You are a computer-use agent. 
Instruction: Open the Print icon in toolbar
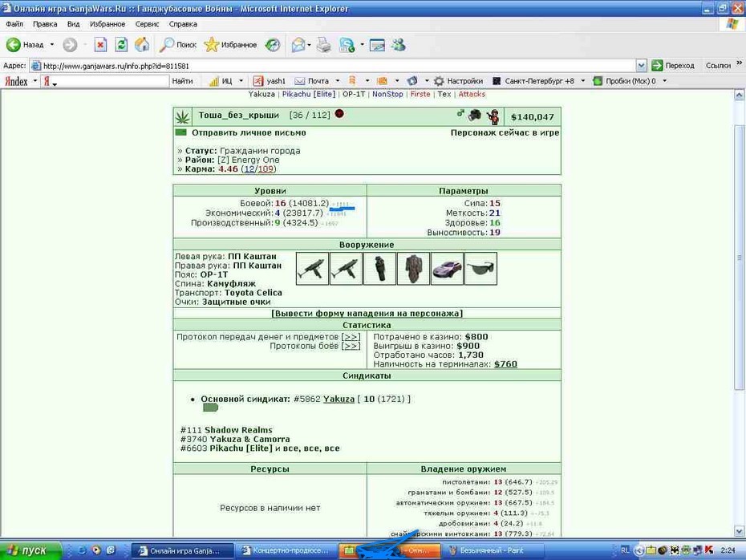[323, 45]
